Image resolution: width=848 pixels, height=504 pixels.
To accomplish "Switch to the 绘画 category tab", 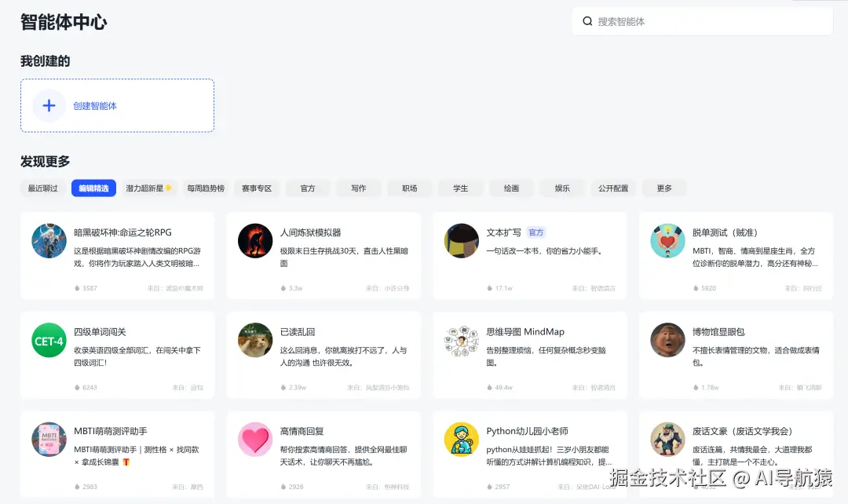I will pos(511,188).
